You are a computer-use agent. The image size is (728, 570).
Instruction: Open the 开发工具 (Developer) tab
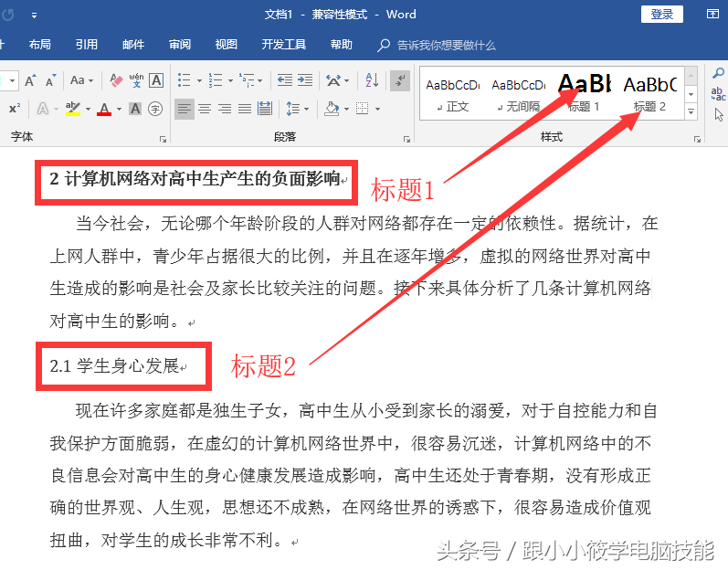(284, 45)
